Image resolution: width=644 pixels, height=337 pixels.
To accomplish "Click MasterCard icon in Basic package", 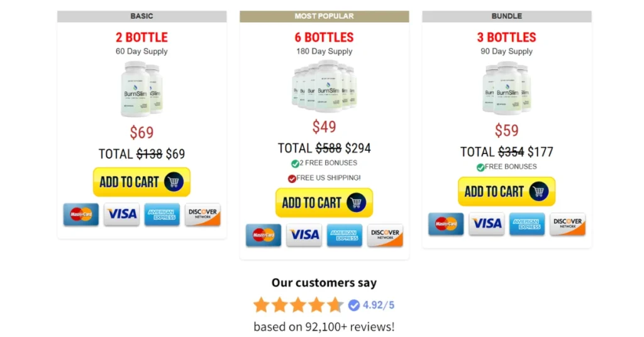I will [81, 214].
